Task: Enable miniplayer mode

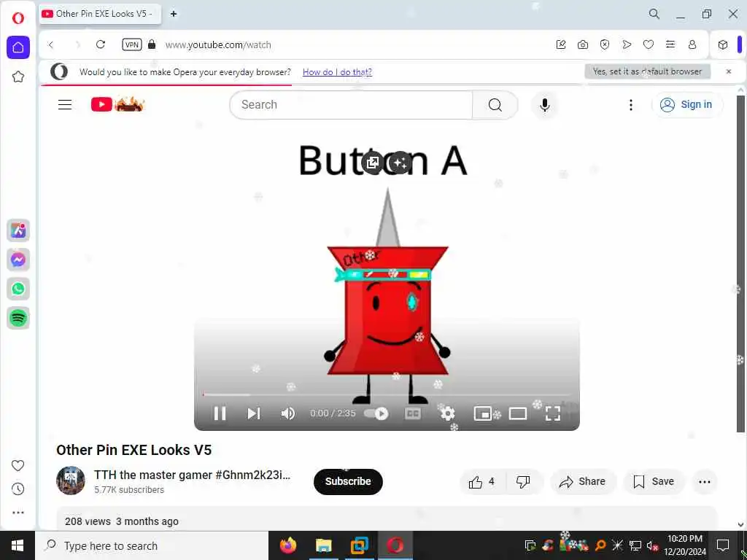Action: pyautogui.click(x=483, y=413)
